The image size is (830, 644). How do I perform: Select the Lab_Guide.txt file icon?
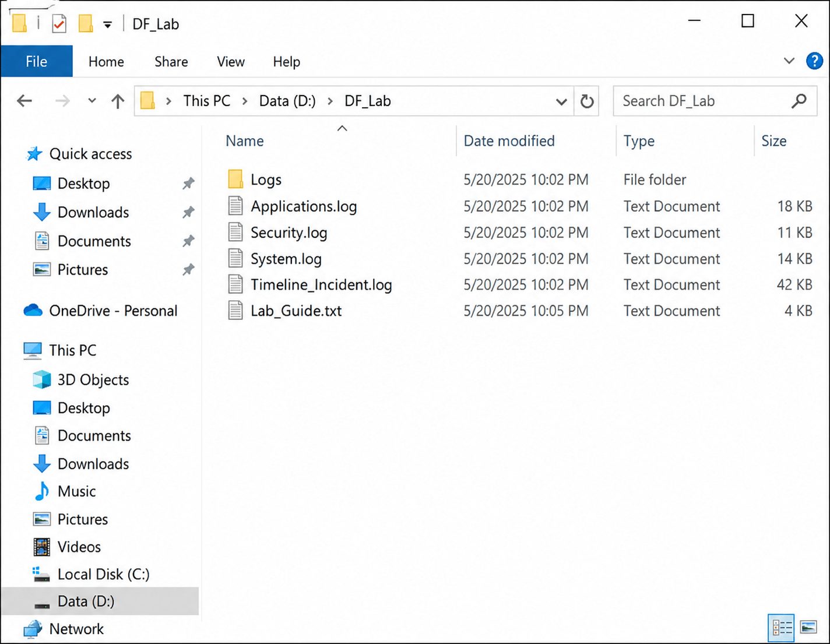[x=235, y=311]
